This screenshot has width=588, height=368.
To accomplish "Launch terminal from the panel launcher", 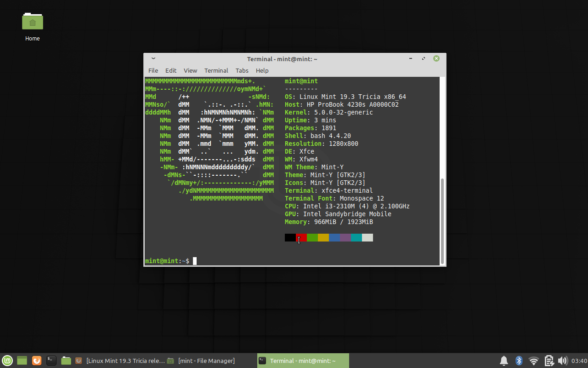I will pyautogui.click(x=51, y=361).
